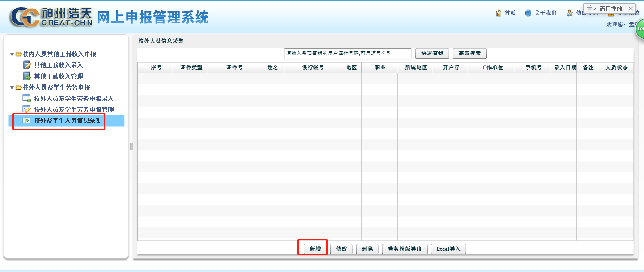Click the 录入日期 column header
644x272 pixels.
[564, 68]
